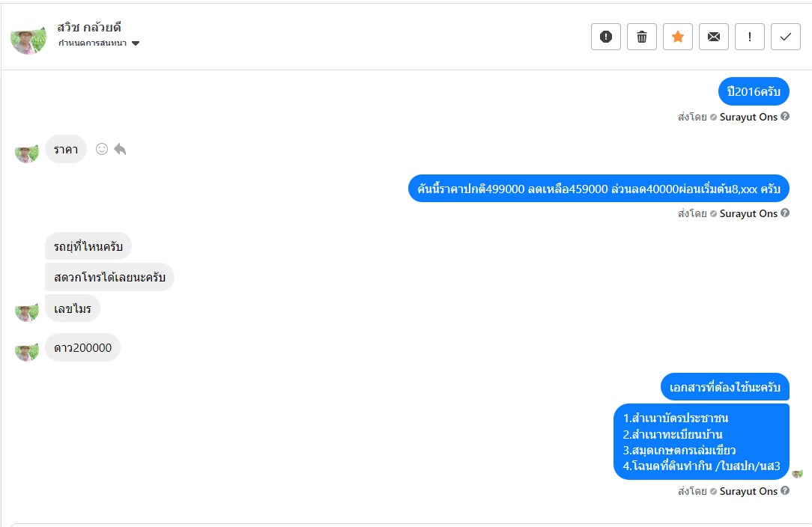Click the avatar next to เลขไมร message
Screen dimensions: 812x527
click(x=27, y=311)
